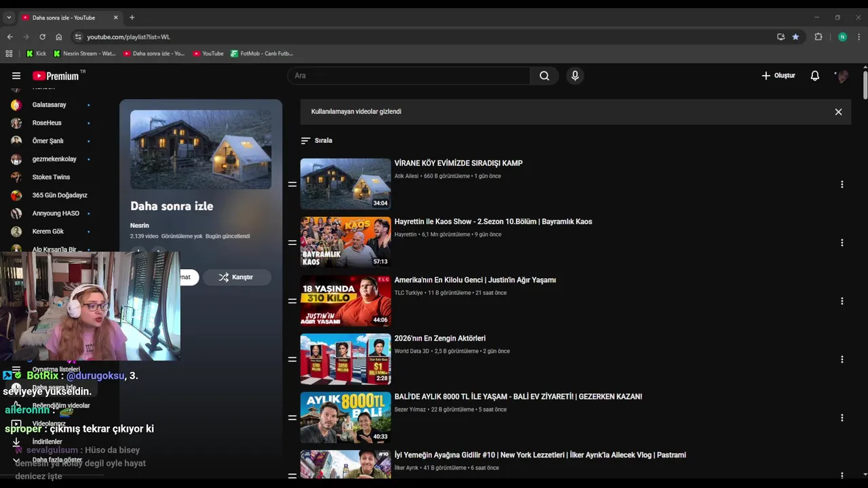Open the notifications bell
Image resolution: width=868 pixels, height=488 pixels.
(815, 76)
